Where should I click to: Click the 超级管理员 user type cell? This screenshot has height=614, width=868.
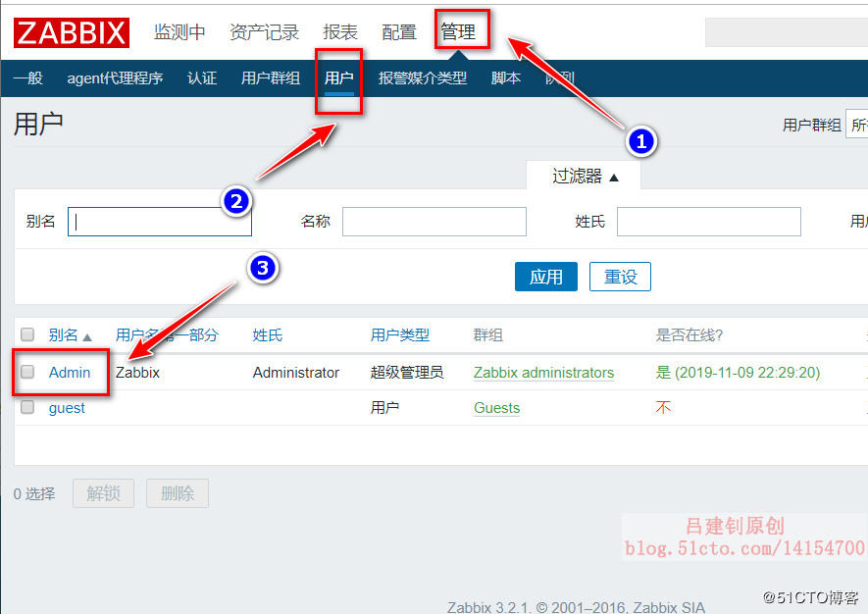pos(407,373)
